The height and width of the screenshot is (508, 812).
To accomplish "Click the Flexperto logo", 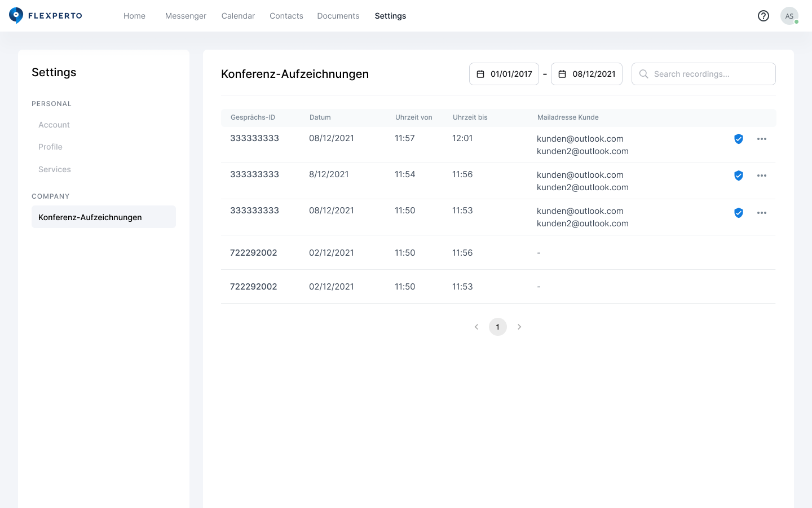I will point(45,16).
